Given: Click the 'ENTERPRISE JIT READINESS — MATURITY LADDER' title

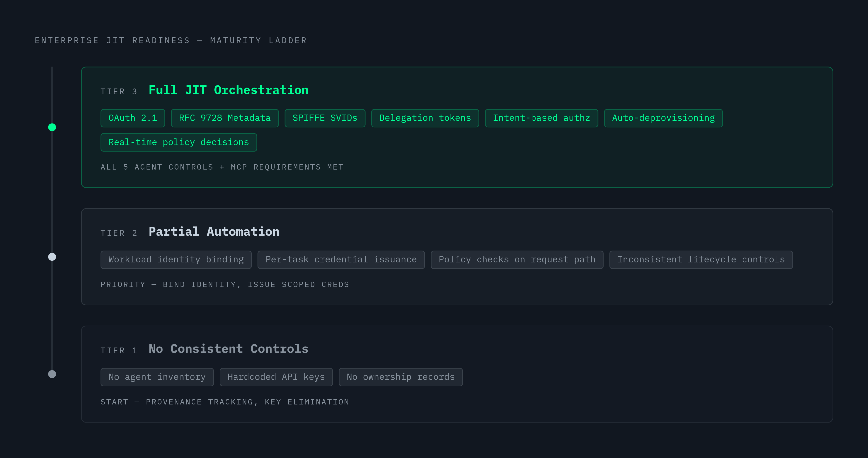Looking at the screenshot, I should click(x=171, y=41).
